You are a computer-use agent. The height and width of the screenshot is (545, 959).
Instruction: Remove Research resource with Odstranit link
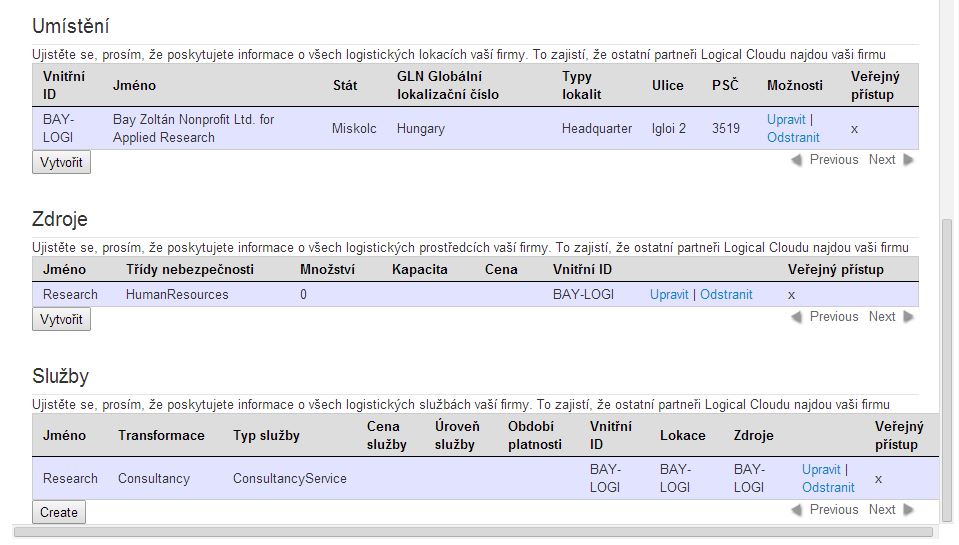pyautogui.click(x=726, y=295)
